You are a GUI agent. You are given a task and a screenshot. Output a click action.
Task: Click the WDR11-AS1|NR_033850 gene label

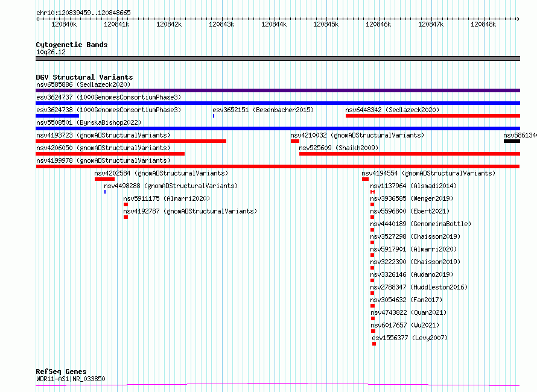71,379
